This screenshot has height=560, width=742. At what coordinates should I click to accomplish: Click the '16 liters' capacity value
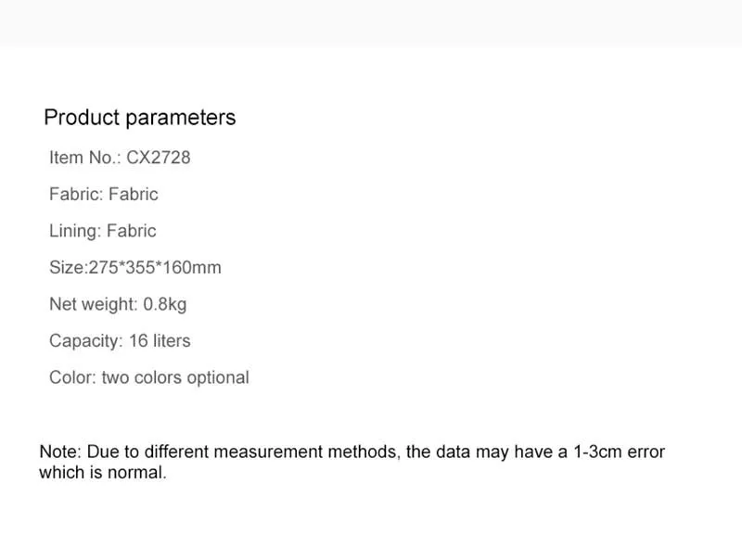[x=160, y=340]
